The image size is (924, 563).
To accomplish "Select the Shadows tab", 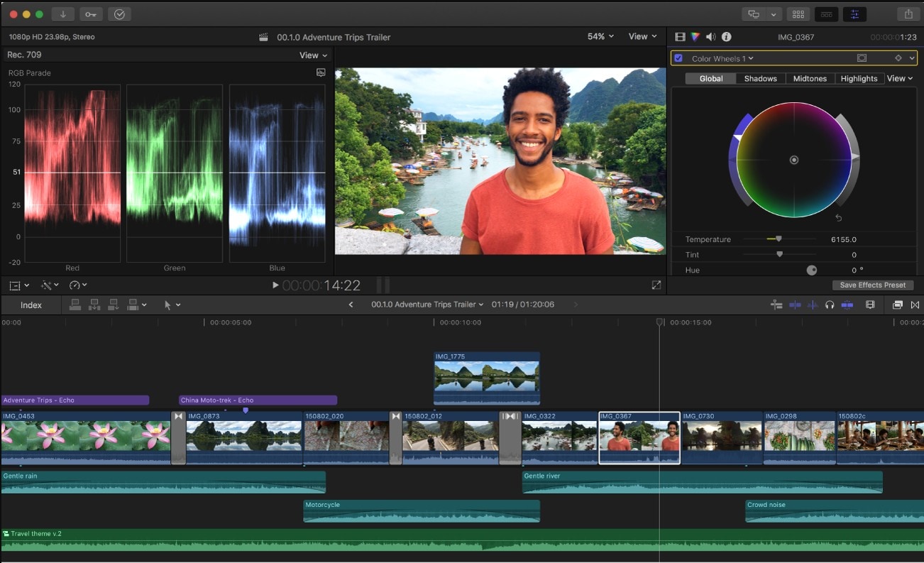I will [x=760, y=78].
